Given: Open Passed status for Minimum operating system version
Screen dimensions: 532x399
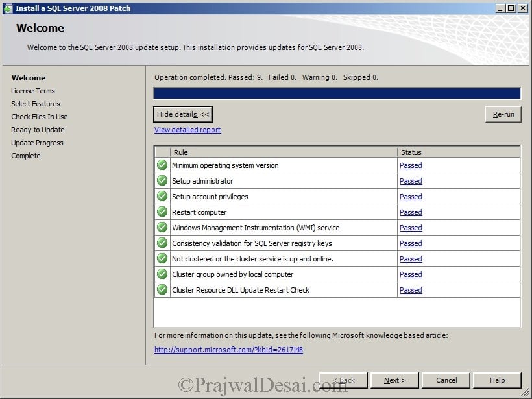Looking at the screenshot, I should pos(411,165).
